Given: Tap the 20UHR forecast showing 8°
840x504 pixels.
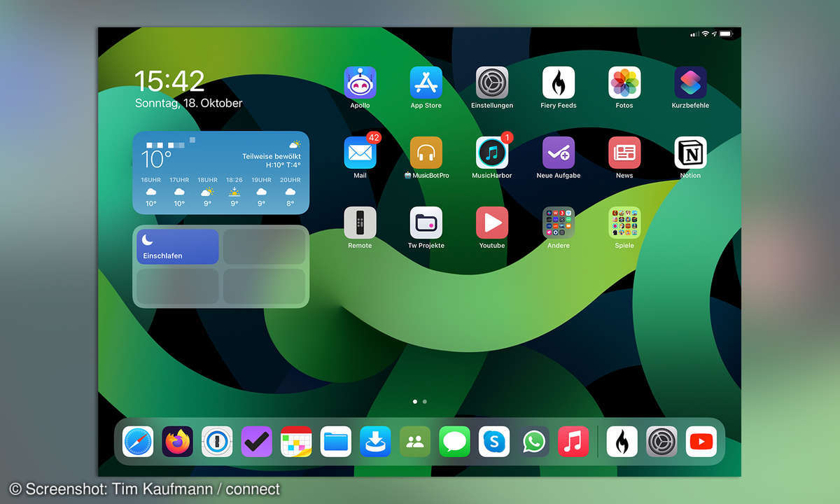Looking at the screenshot, I should coord(290,192).
